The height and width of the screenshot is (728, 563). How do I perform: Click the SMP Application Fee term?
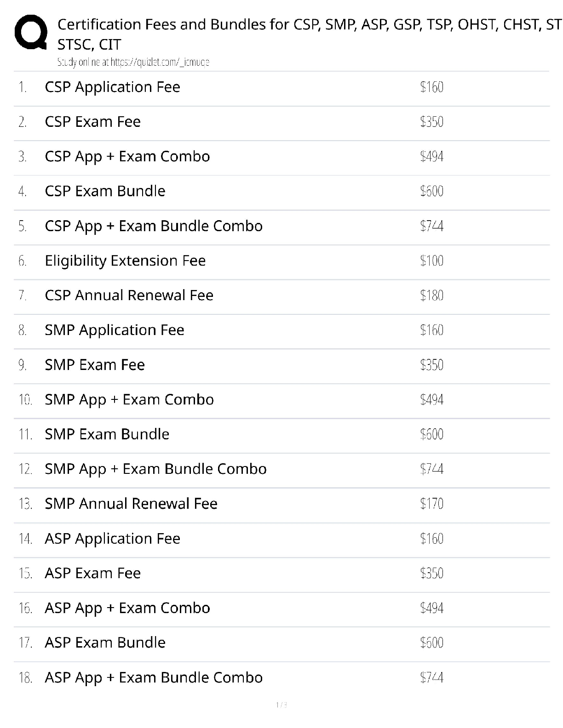pyautogui.click(x=115, y=330)
